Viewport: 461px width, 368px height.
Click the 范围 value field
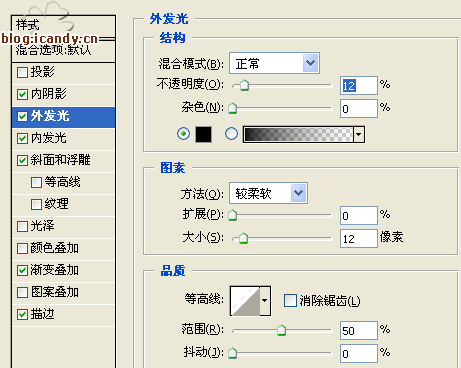359,330
